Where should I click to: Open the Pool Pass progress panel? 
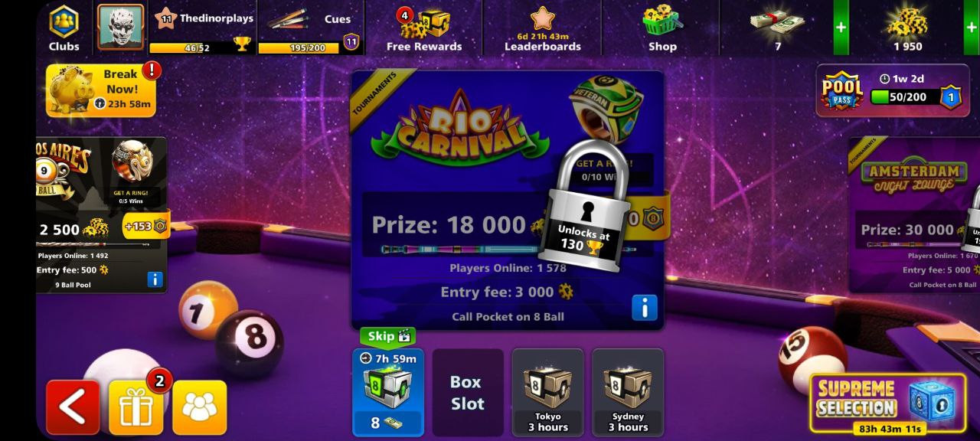[x=893, y=90]
